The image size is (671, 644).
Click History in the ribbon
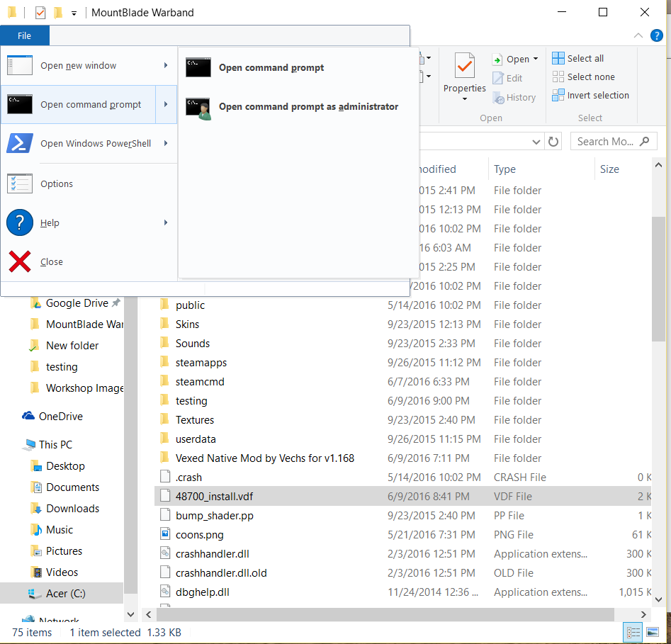click(514, 98)
